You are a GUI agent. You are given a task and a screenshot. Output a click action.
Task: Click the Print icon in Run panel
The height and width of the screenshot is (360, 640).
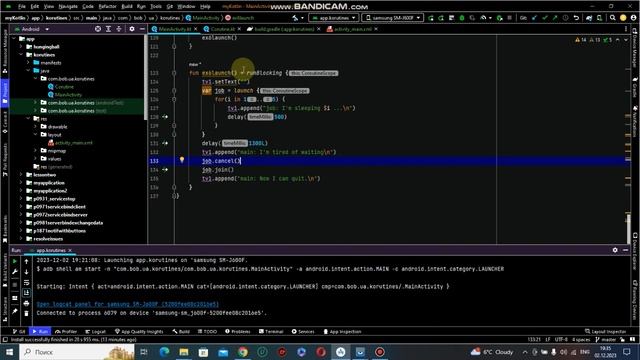(x=27, y=303)
